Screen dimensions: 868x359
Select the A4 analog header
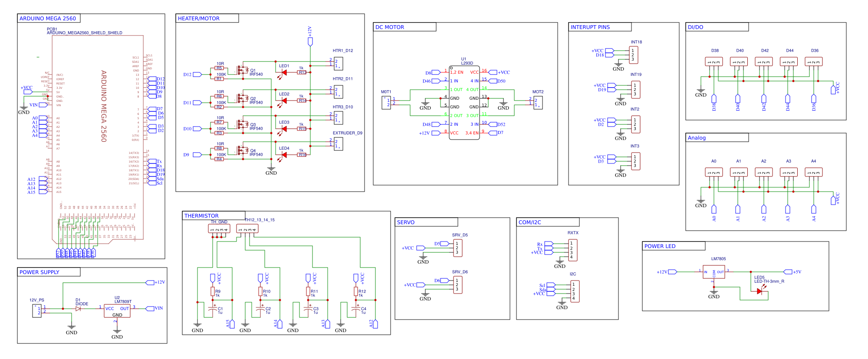tap(814, 172)
